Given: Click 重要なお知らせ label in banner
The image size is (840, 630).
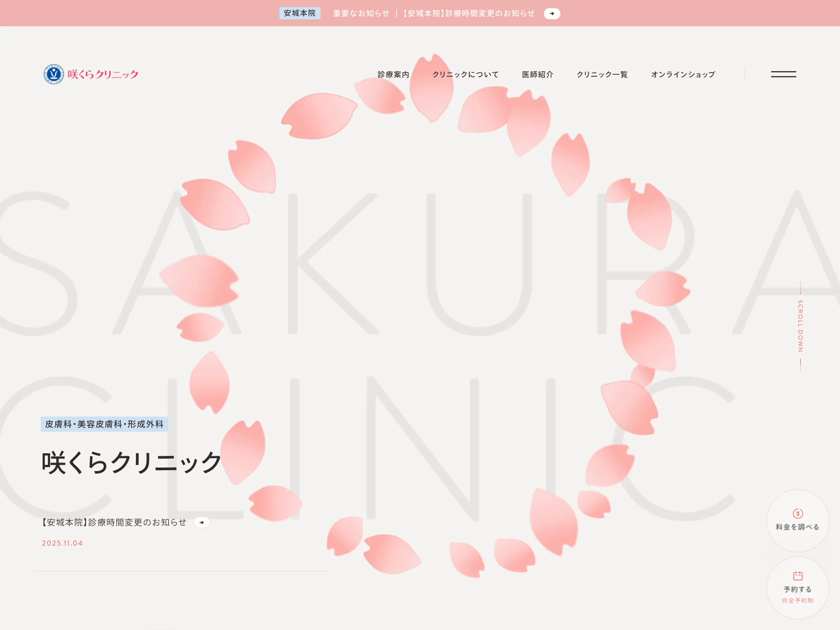Looking at the screenshot, I should pos(361,14).
